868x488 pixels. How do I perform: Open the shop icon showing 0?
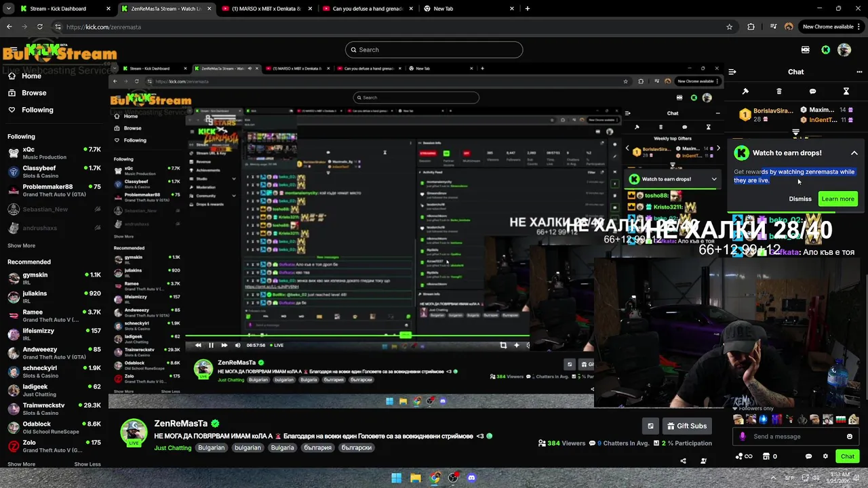pos(770,456)
